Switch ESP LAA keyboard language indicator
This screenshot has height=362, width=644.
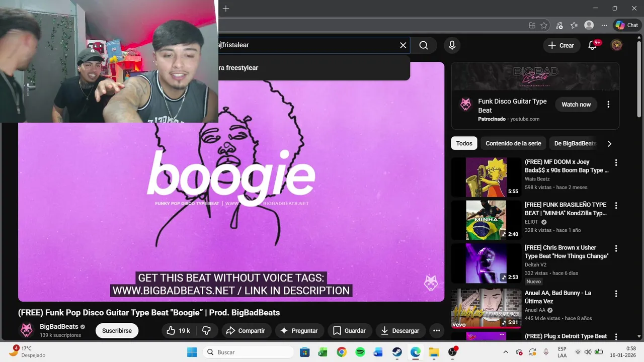562,352
